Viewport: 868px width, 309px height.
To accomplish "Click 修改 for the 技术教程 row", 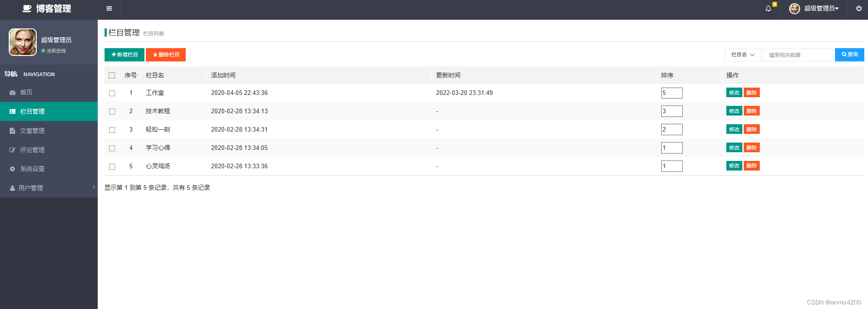I will click(734, 111).
